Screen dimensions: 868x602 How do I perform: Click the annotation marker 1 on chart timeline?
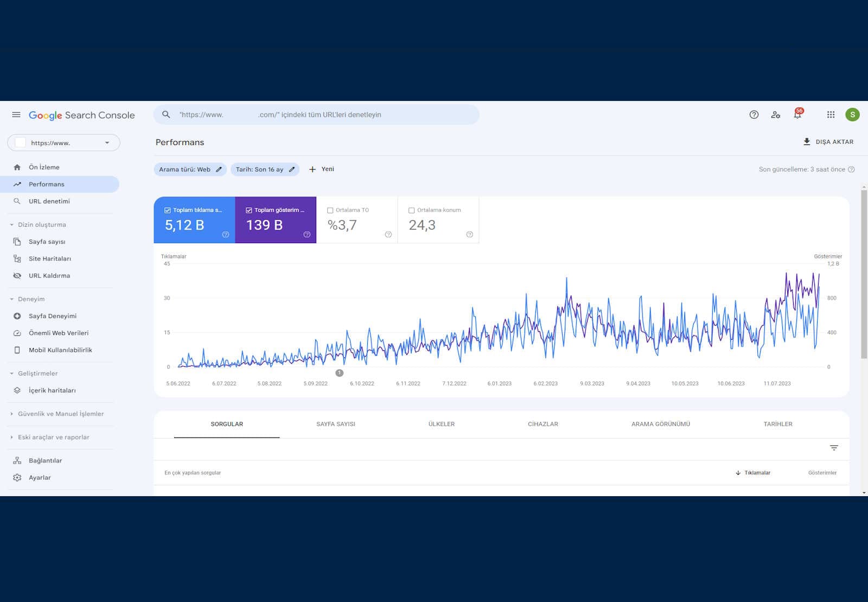pyautogui.click(x=340, y=373)
